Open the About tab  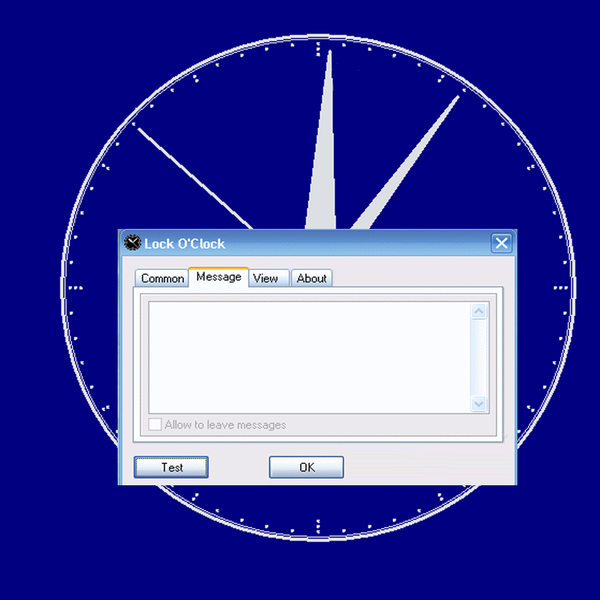point(311,278)
